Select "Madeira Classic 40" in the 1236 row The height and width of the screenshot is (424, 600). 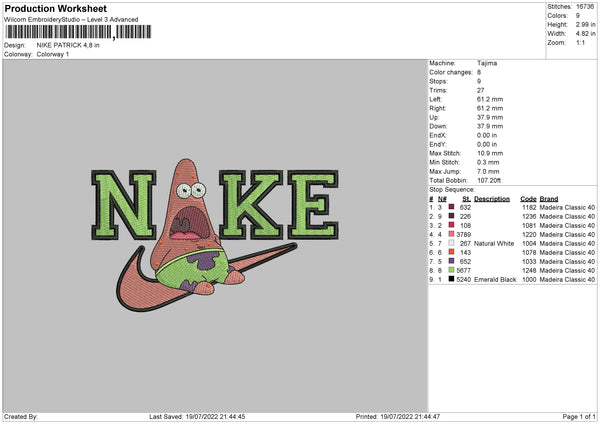567,217
